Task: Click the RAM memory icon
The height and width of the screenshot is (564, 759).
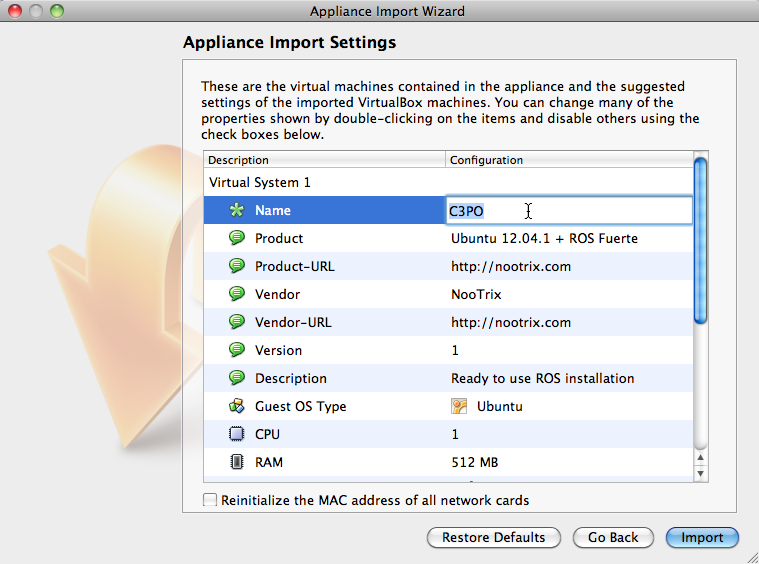Action: click(x=237, y=462)
